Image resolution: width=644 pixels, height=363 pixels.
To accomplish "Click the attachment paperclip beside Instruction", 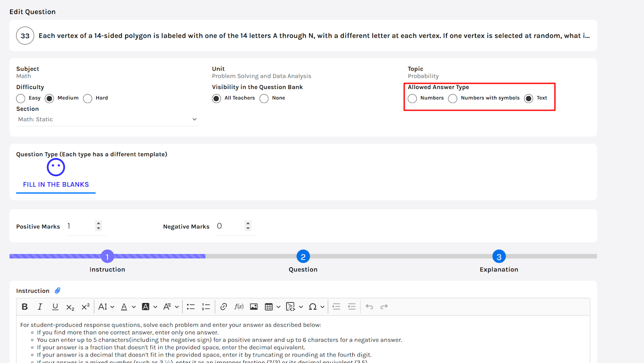I will (x=58, y=291).
